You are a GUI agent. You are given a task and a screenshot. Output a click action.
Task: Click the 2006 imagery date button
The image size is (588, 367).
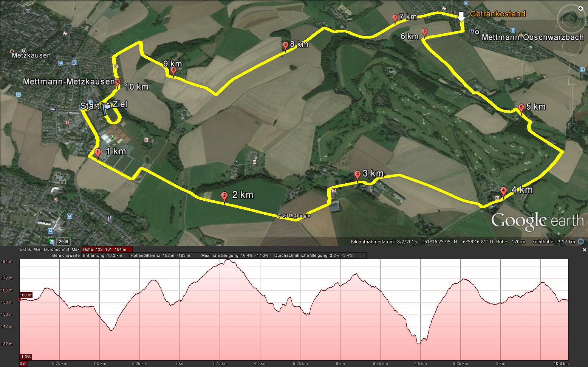[x=63, y=242]
